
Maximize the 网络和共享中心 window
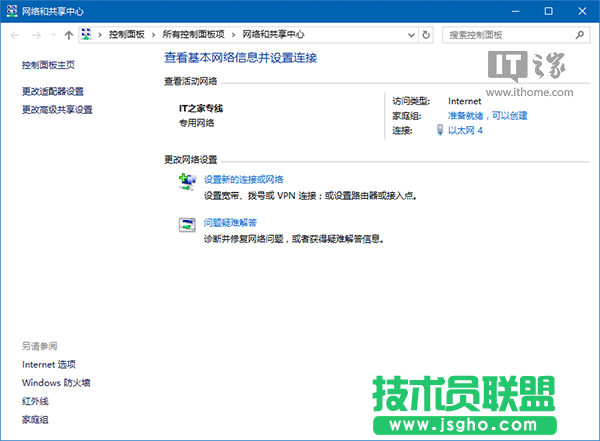pyautogui.click(x=548, y=11)
